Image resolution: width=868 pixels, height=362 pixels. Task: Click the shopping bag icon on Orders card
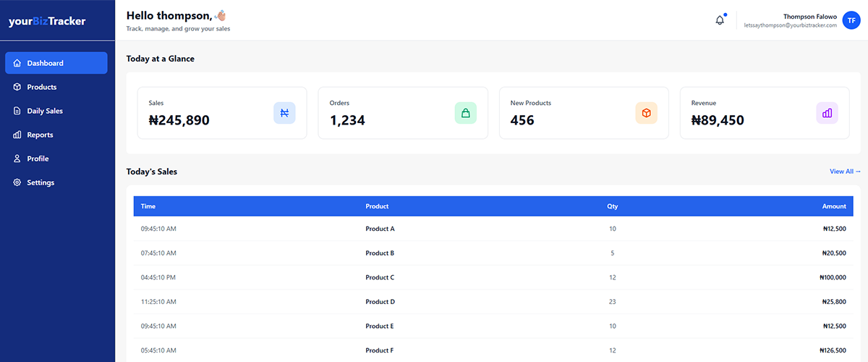pos(465,113)
